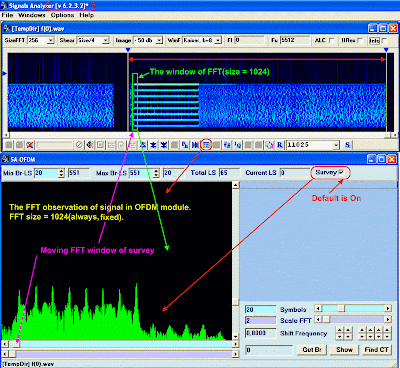Click the Current LS field
400x368 pixels.
(x=294, y=173)
